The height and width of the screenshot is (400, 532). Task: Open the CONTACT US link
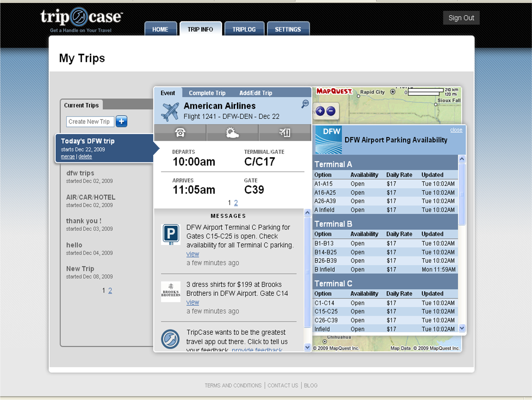pos(283,385)
